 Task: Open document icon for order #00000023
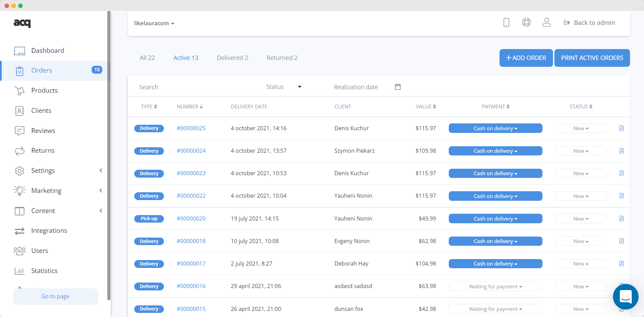(622, 173)
